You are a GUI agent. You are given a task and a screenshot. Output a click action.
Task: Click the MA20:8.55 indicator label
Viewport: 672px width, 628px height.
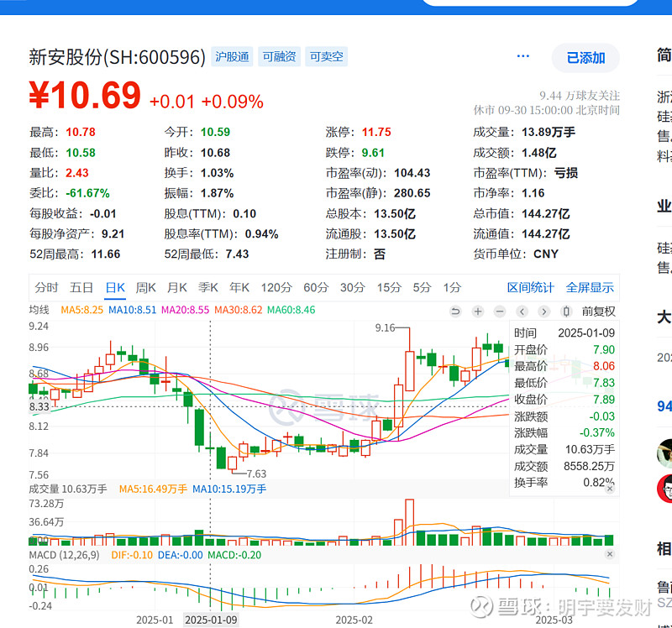click(185, 310)
